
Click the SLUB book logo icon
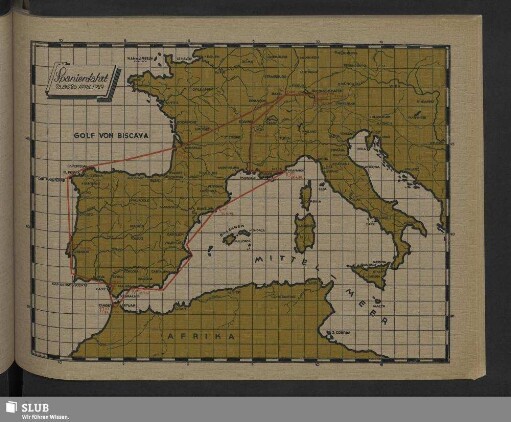(11, 407)
